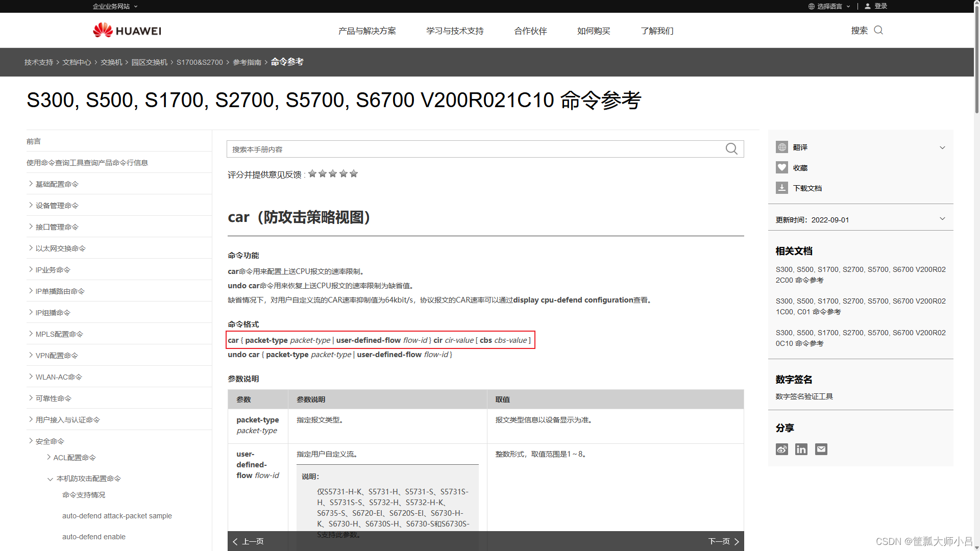Open auto-defend enable page
This screenshot has width=980, height=551.
click(x=94, y=536)
